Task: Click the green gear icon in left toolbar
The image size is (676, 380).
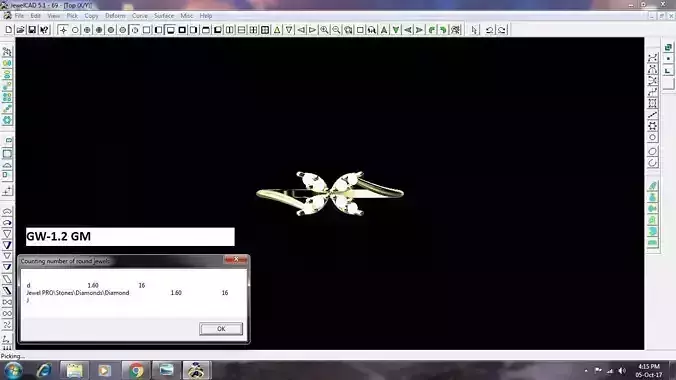Action: point(7,120)
